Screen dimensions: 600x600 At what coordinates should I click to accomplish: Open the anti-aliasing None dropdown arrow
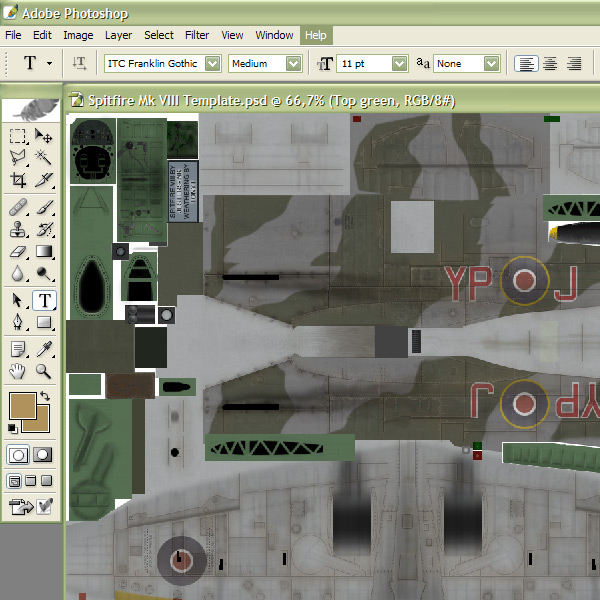tap(492, 64)
